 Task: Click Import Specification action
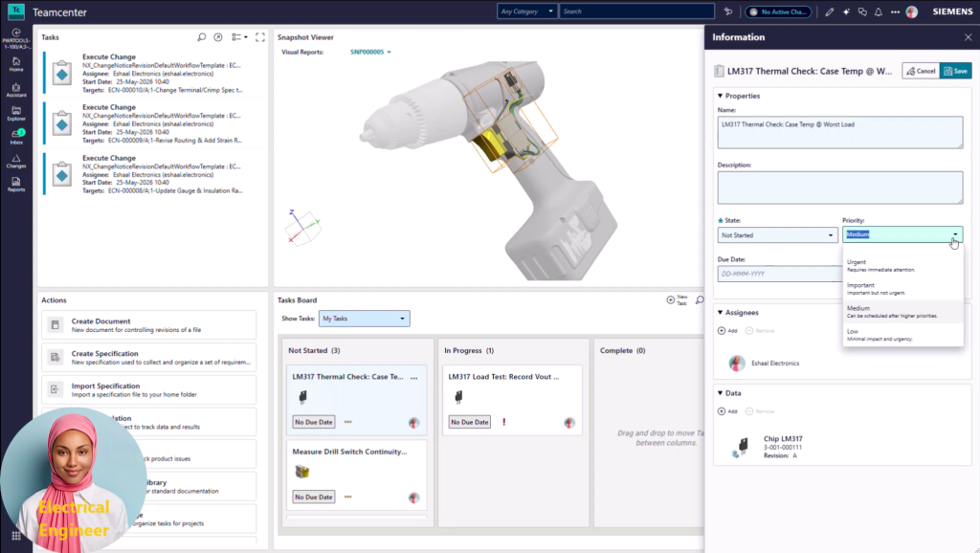(x=148, y=390)
